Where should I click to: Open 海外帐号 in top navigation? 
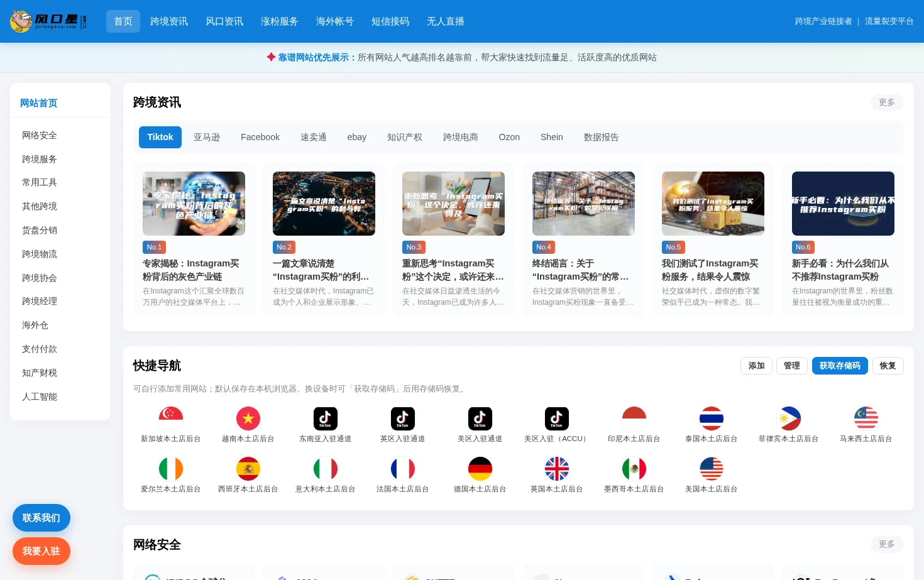(x=335, y=21)
